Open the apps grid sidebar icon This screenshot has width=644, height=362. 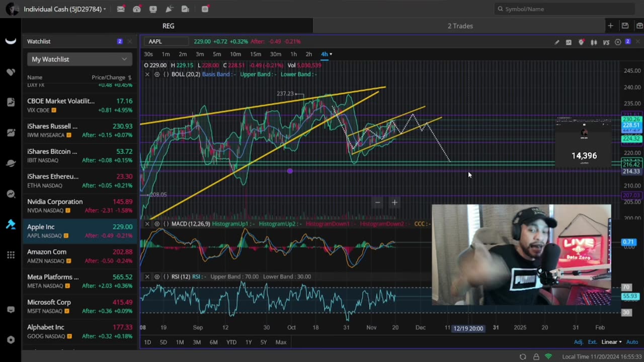11,255
